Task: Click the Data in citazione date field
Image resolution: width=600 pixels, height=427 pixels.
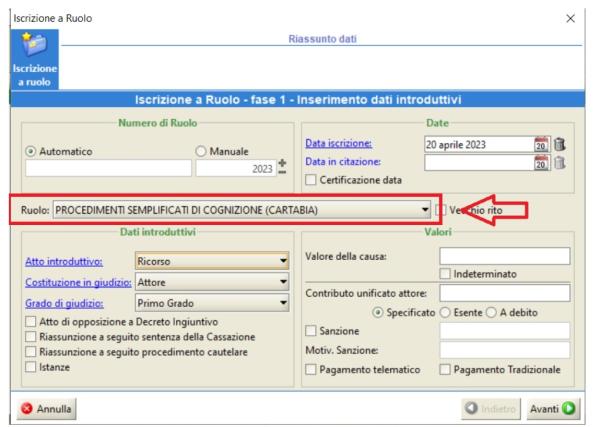Action: tap(479, 163)
